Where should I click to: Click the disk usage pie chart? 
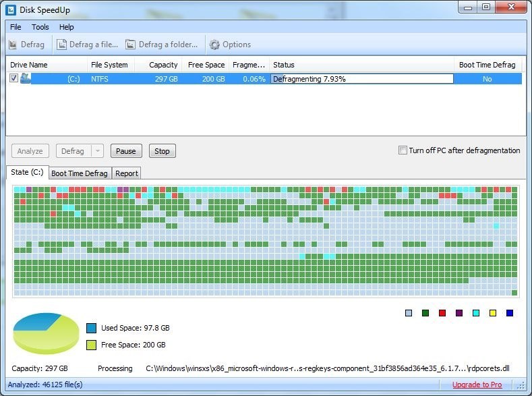pyautogui.click(x=46, y=333)
